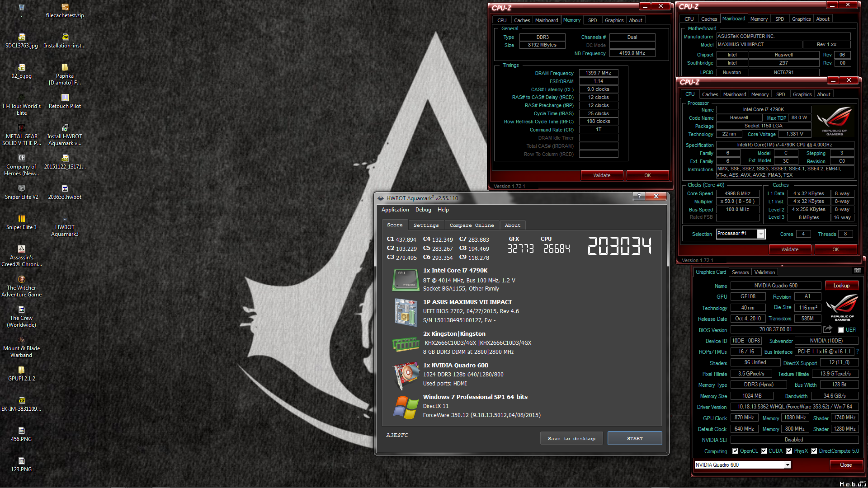Click Validate in CPU-Z Memory window
The image size is (868, 488).
click(x=602, y=175)
